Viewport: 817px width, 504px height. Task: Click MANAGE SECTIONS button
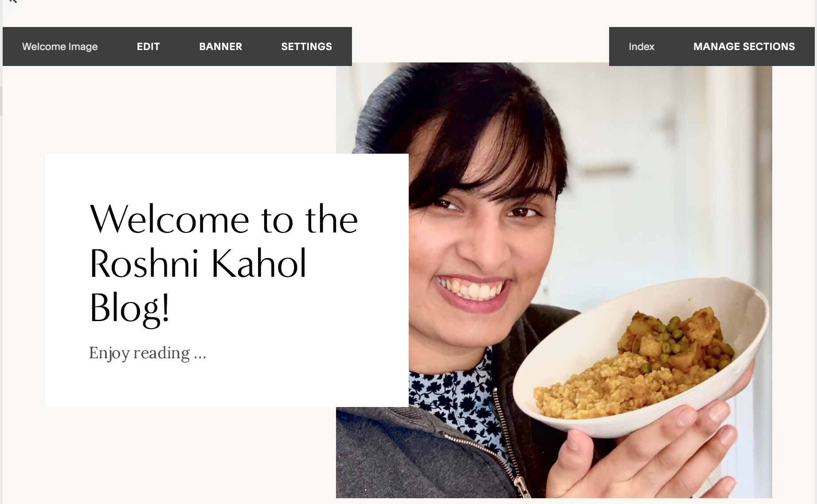pos(744,47)
